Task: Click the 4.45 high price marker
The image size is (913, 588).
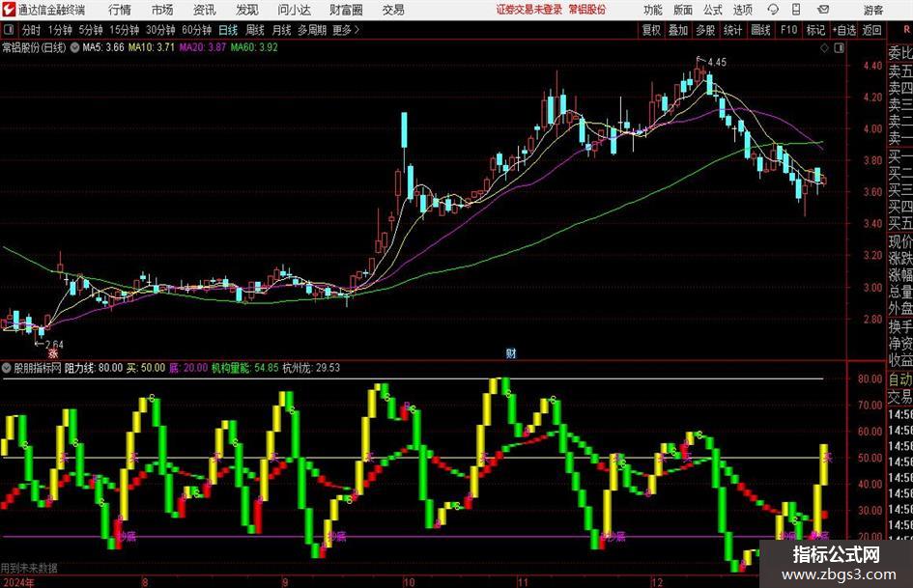Action: coord(717,63)
